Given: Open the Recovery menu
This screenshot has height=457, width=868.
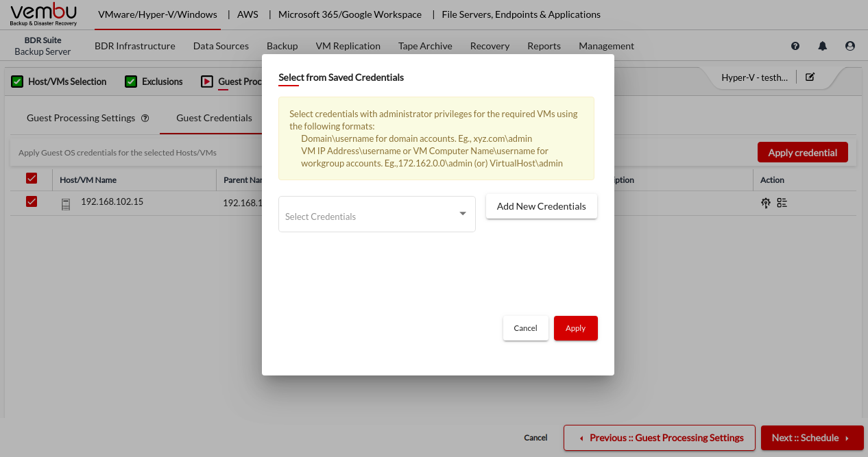Looking at the screenshot, I should click(490, 46).
